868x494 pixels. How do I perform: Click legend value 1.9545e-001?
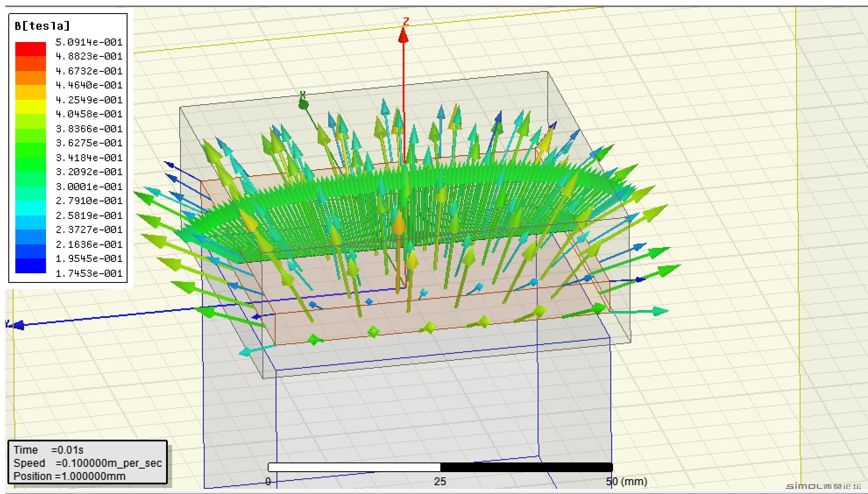(89, 258)
